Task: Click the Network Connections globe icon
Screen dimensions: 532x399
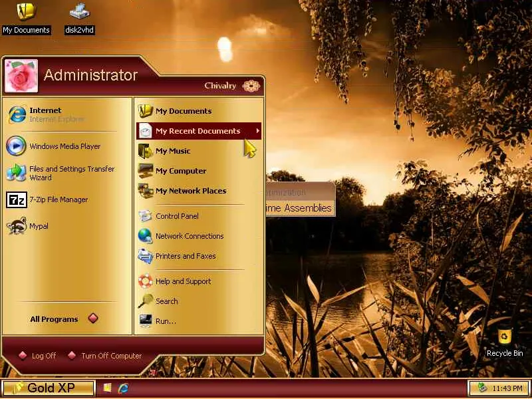Action: coord(145,236)
